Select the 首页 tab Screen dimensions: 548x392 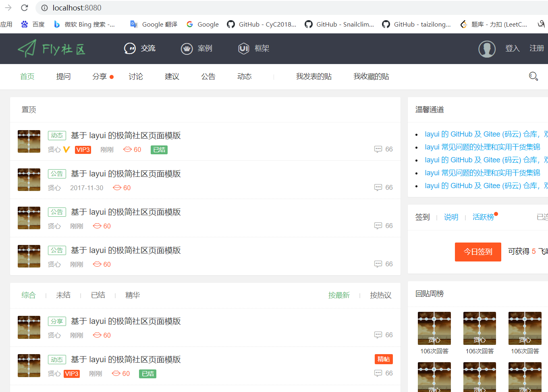point(27,77)
